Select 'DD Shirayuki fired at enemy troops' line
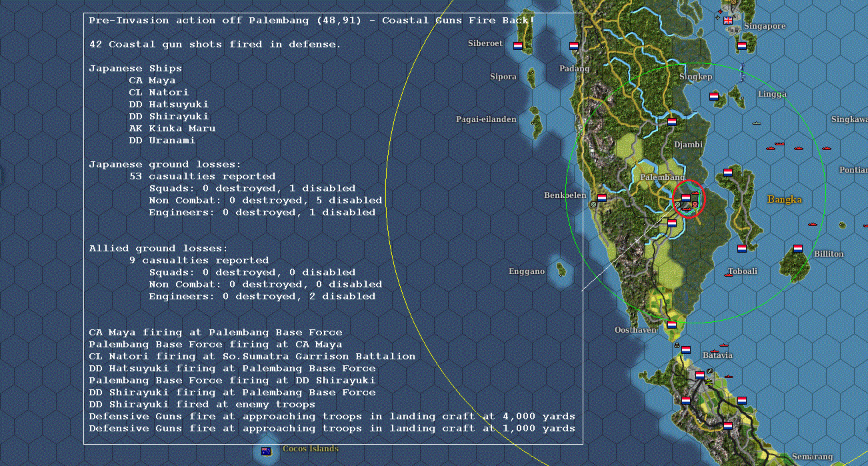The image size is (868, 466). click(x=202, y=404)
